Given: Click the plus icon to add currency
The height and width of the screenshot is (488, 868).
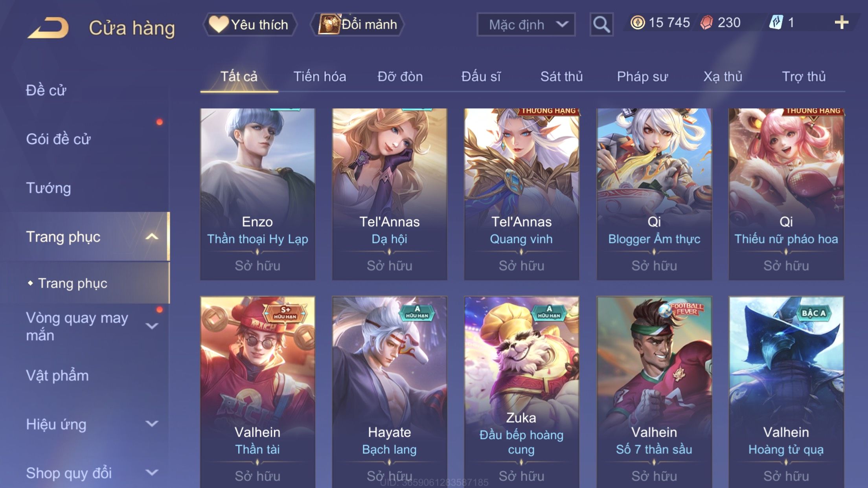Looking at the screenshot, I should pos(841,22).
